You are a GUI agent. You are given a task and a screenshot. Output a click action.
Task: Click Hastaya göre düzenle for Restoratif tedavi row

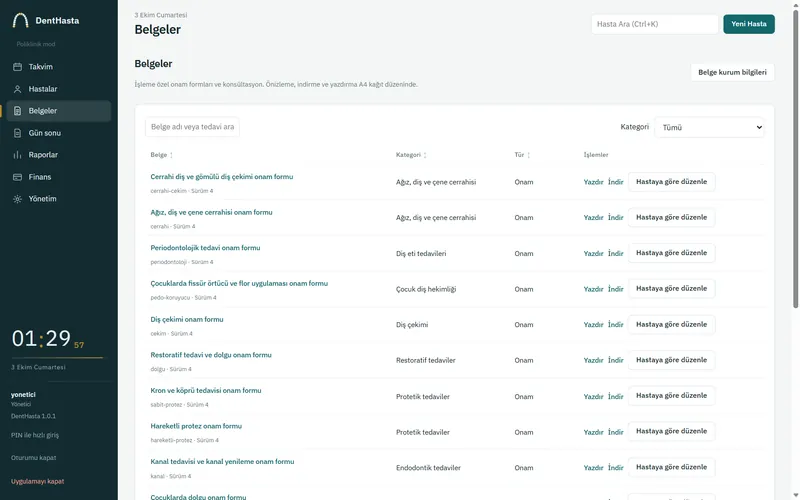click(671, 360)
